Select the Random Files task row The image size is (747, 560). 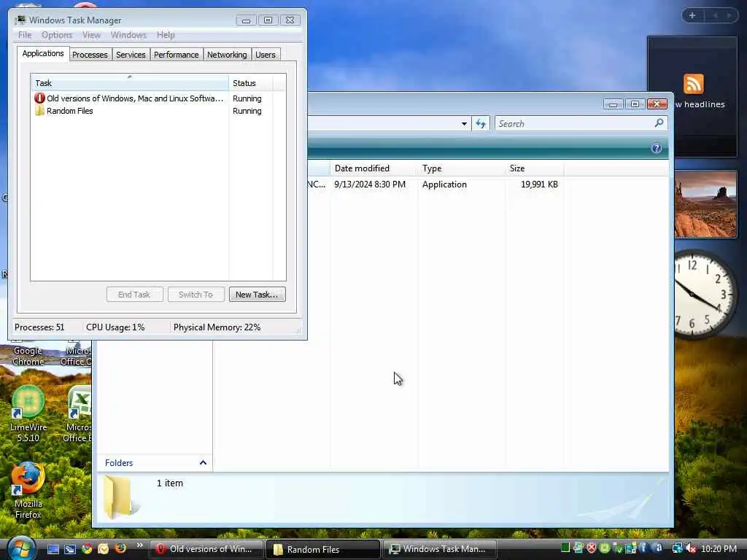click(x=152, y=111)
